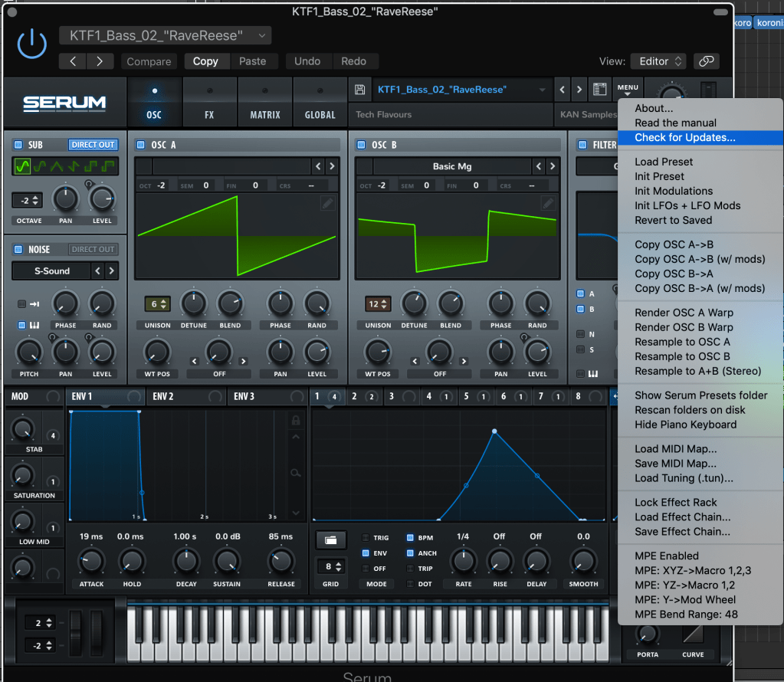This screenshot has width=784, height=682.
Task: Click the OSC B waveform edit pencil
Action: 548,203
